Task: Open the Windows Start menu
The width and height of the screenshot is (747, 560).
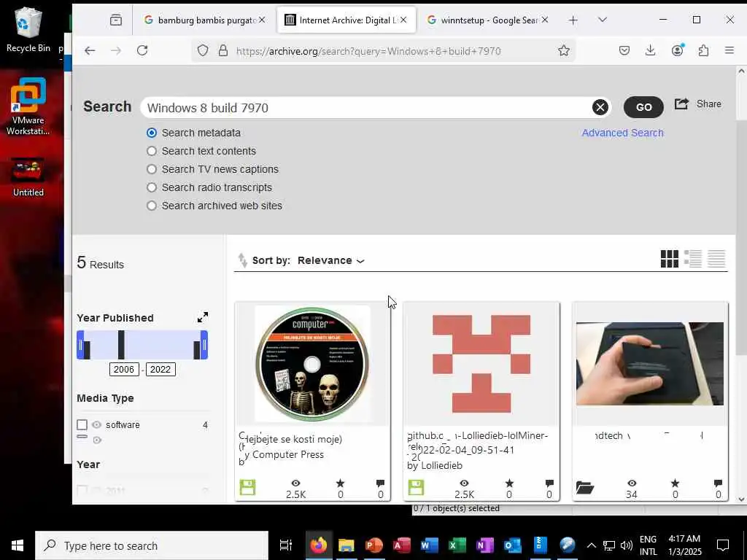Action: [18, 545]
